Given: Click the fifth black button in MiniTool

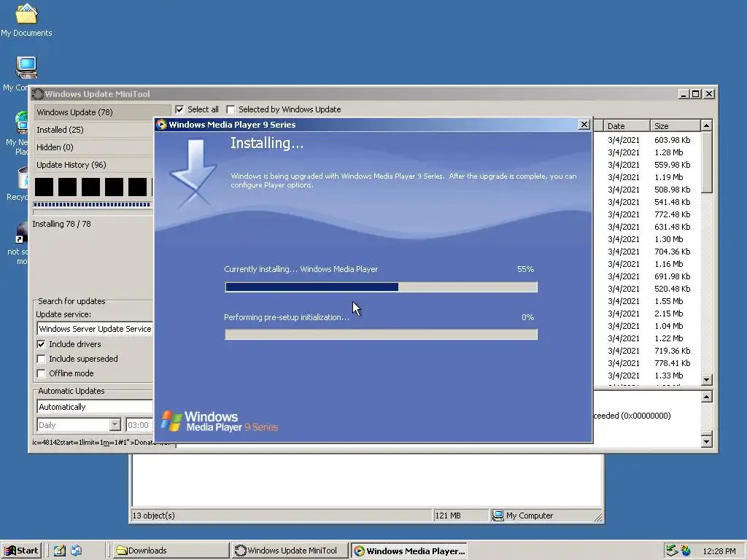Looking at the screenshot, I should pos(137,187).
